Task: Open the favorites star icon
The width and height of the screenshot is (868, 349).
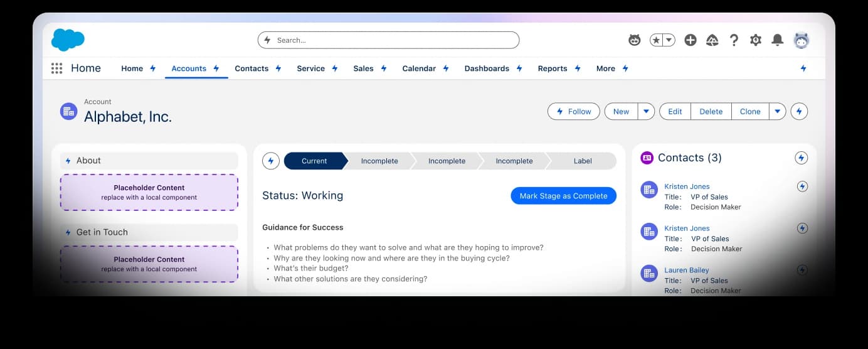Action: 657,40
